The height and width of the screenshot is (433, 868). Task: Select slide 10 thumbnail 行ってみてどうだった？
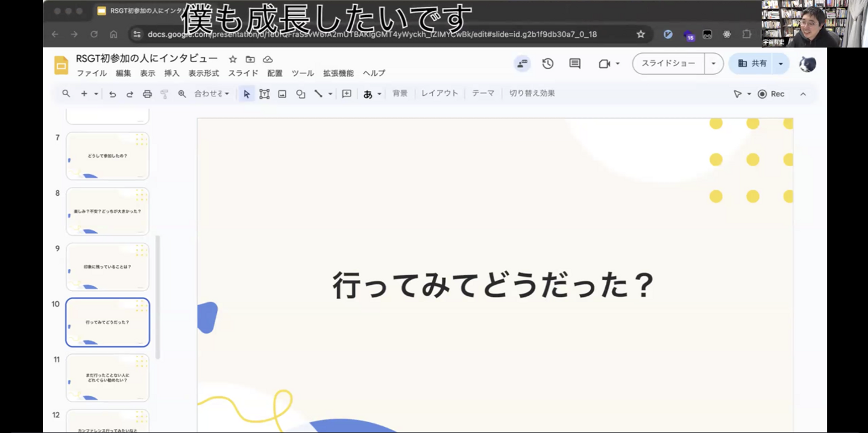click(107, 322)
